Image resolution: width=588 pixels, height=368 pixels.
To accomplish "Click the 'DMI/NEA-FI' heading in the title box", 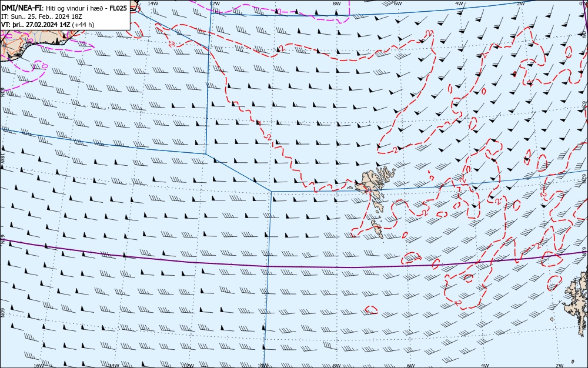I will tap(21, 8).
